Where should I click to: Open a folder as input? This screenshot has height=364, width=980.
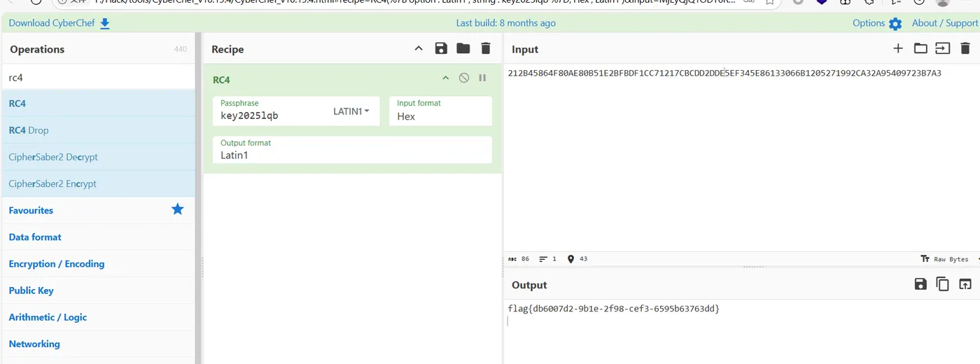(920, 48)
